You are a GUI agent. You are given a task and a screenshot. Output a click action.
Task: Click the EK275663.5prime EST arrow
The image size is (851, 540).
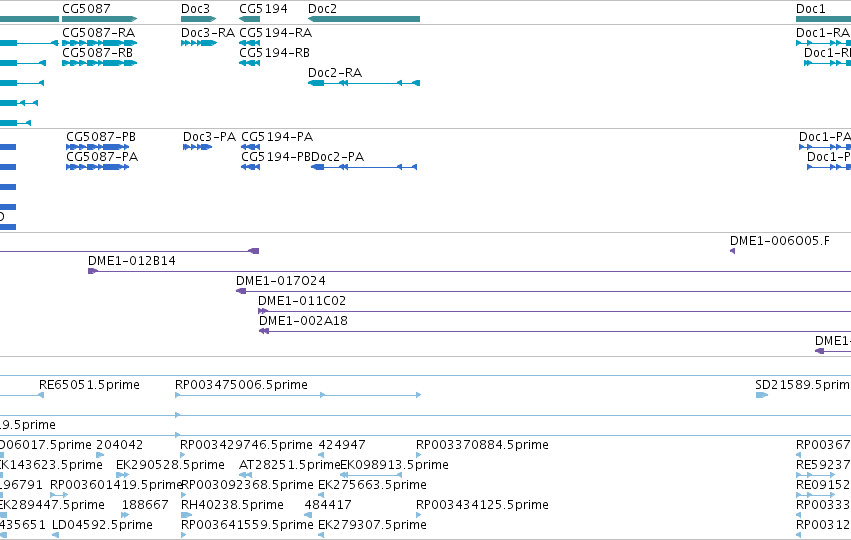point(321,495)
